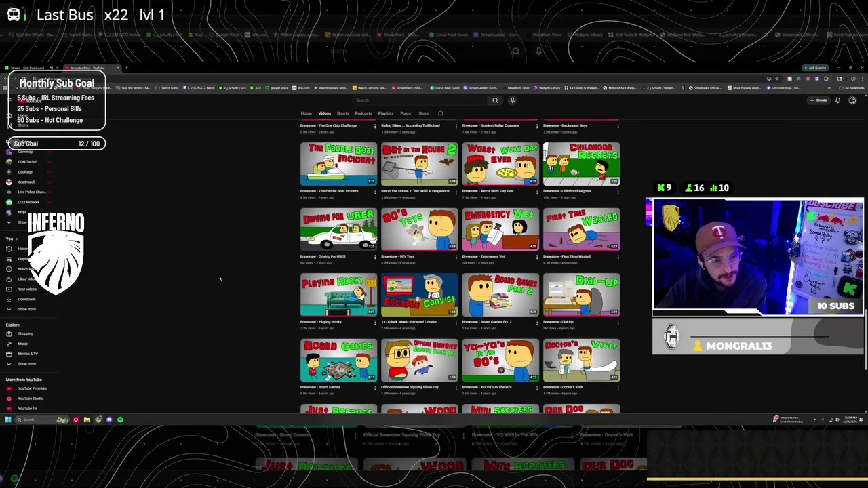Switch to Playlists channel tab

(x=386, y=113)
